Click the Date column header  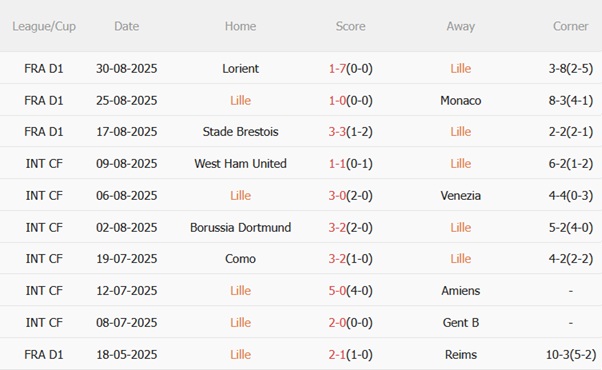126,26
